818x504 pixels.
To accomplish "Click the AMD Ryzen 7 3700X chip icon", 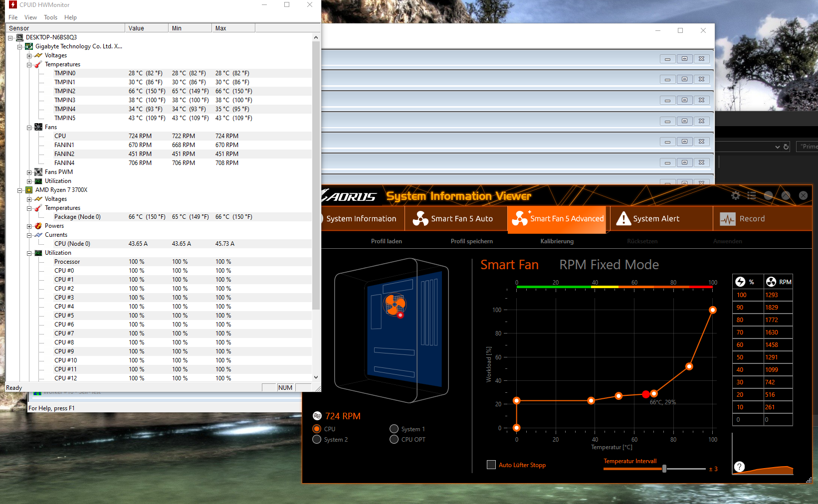I will 29,190.
